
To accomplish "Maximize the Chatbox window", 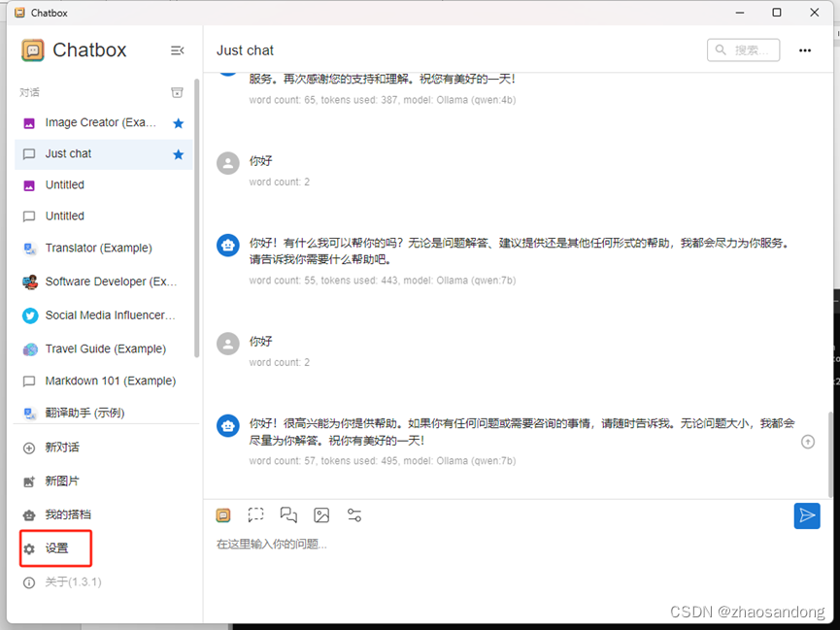I will point(776,13).
